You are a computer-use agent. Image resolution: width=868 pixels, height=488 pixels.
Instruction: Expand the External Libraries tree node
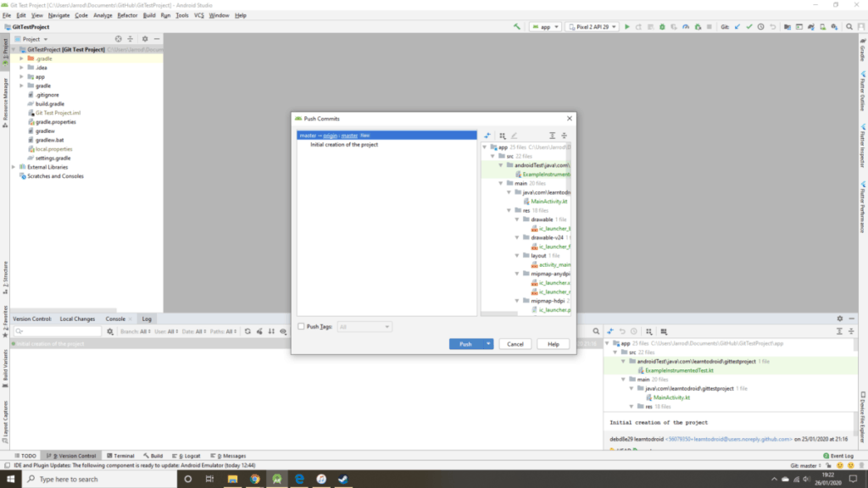tap(14, 167)
